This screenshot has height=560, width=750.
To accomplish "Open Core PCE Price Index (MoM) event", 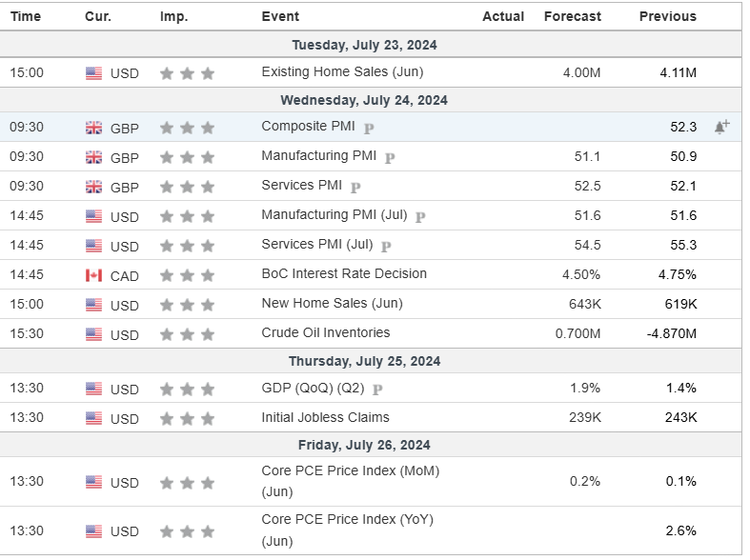I will tap(350, 471).
